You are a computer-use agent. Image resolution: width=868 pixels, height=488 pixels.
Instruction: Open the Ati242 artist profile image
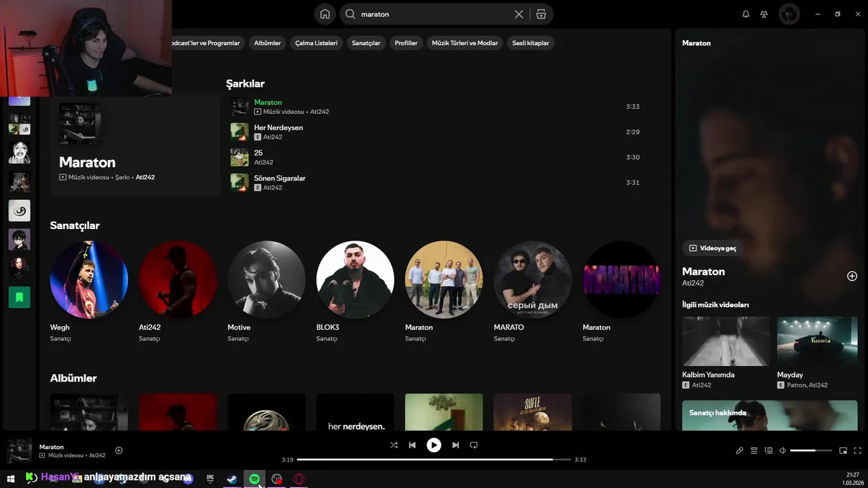click(178, 280)
